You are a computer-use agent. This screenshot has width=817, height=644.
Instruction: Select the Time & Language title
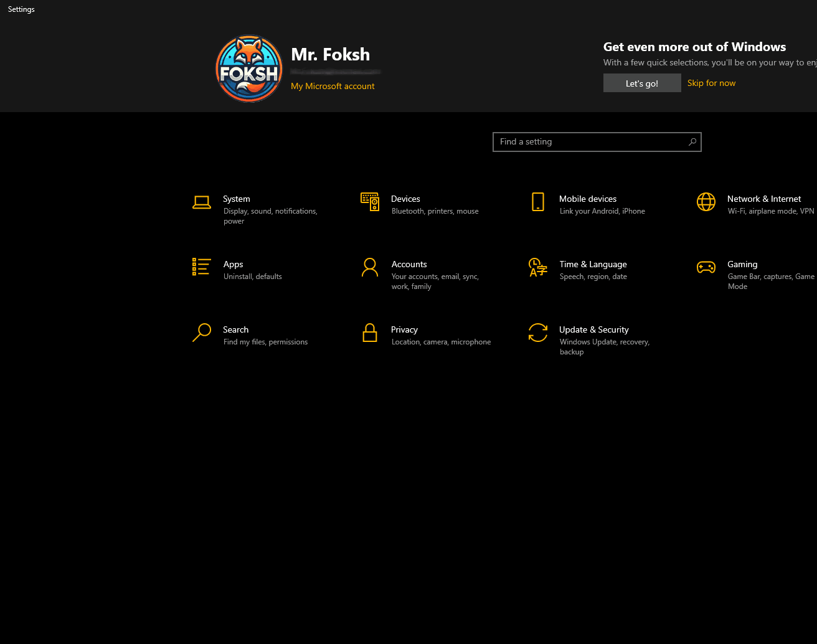coord(593,264)
